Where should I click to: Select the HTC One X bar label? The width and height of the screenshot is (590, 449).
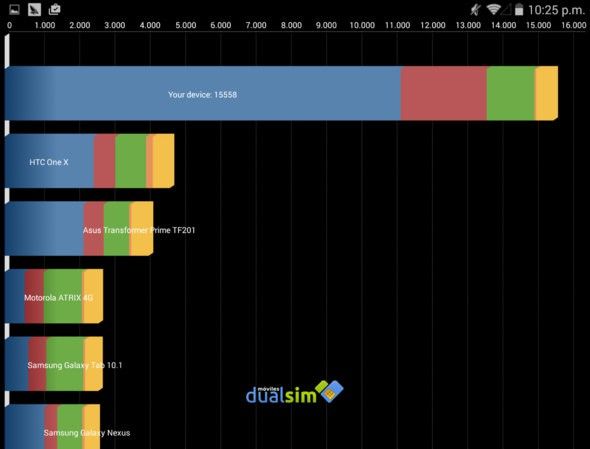49,162
